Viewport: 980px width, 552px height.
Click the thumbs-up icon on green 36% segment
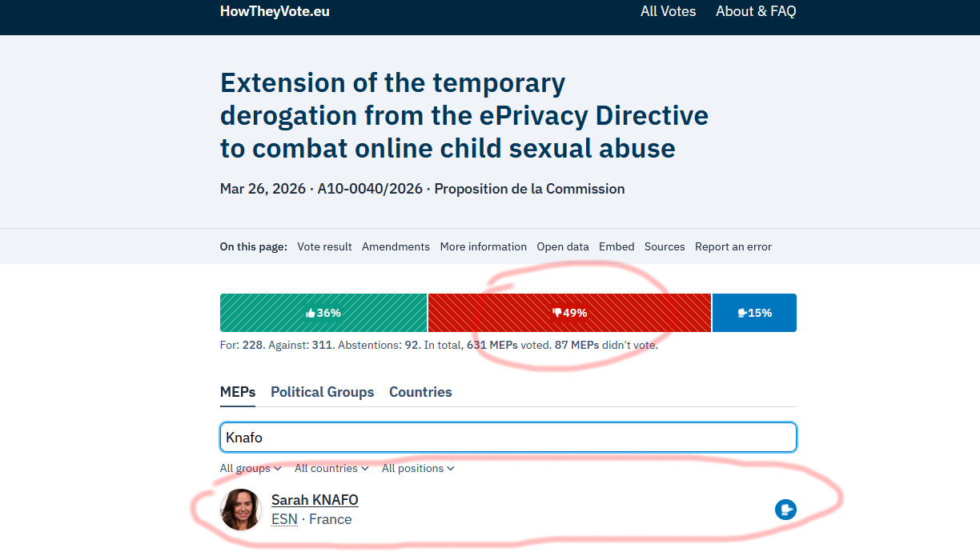(311, 312)
